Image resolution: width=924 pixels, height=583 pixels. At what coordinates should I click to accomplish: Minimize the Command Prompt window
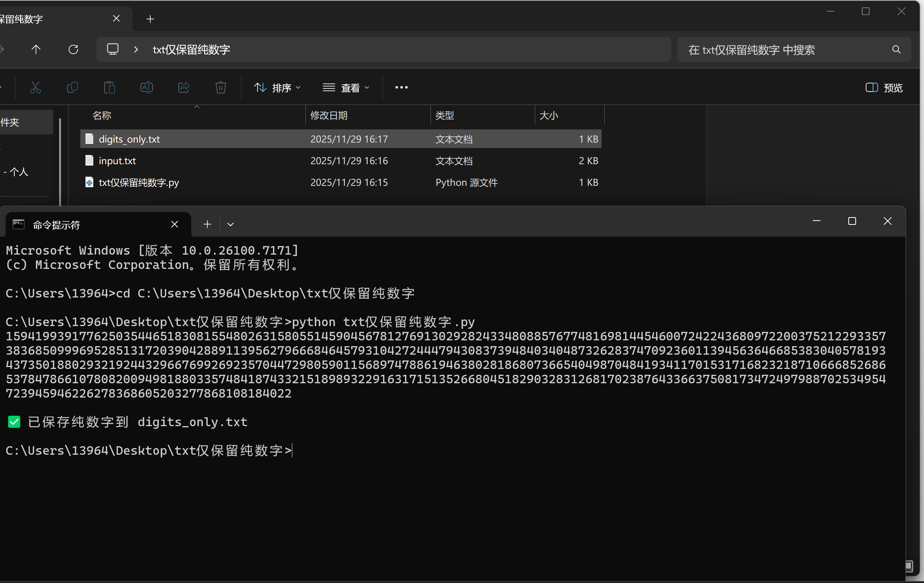click(x=817, y=221)
